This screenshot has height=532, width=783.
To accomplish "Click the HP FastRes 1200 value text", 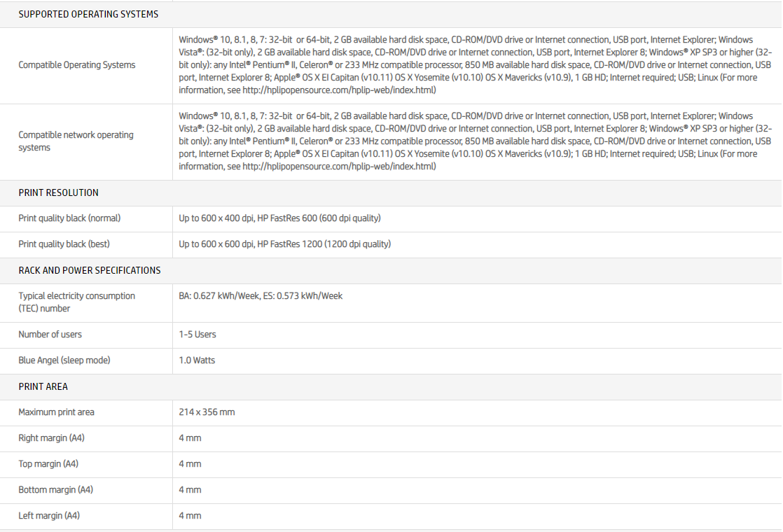I will 324,244.
